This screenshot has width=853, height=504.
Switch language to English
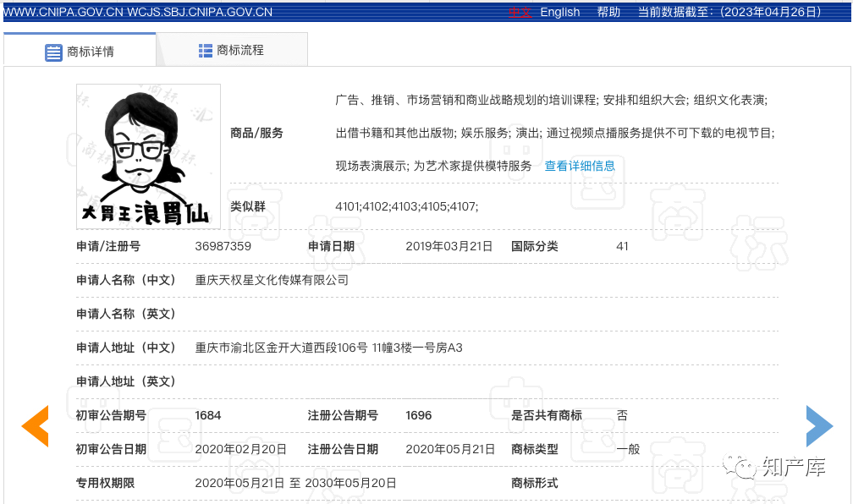[560, 11]
